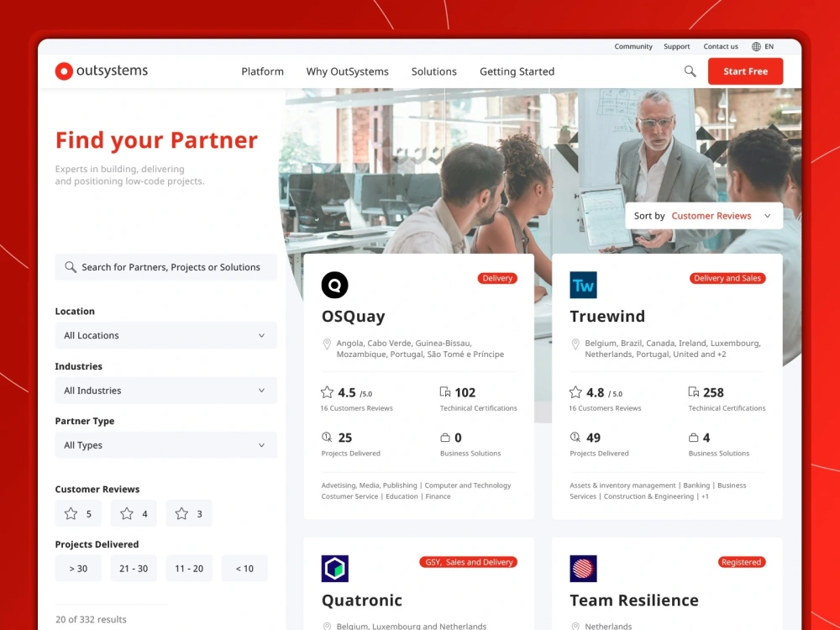Open the All Locations dropdown

166,335
